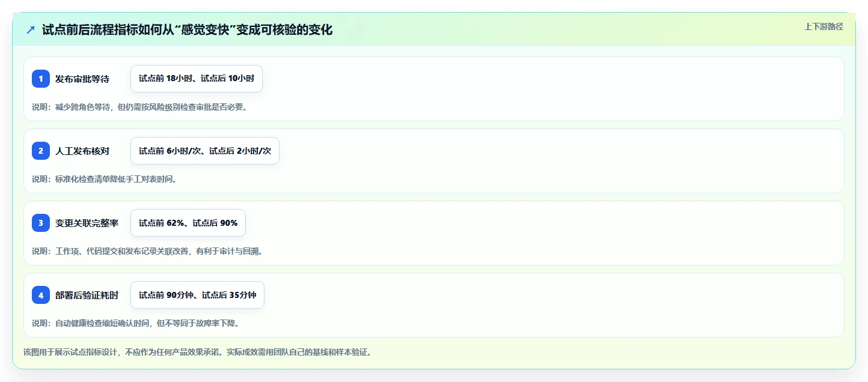Click the chip 试点前 90分钟、试点后 35分钟

[197, 295]
